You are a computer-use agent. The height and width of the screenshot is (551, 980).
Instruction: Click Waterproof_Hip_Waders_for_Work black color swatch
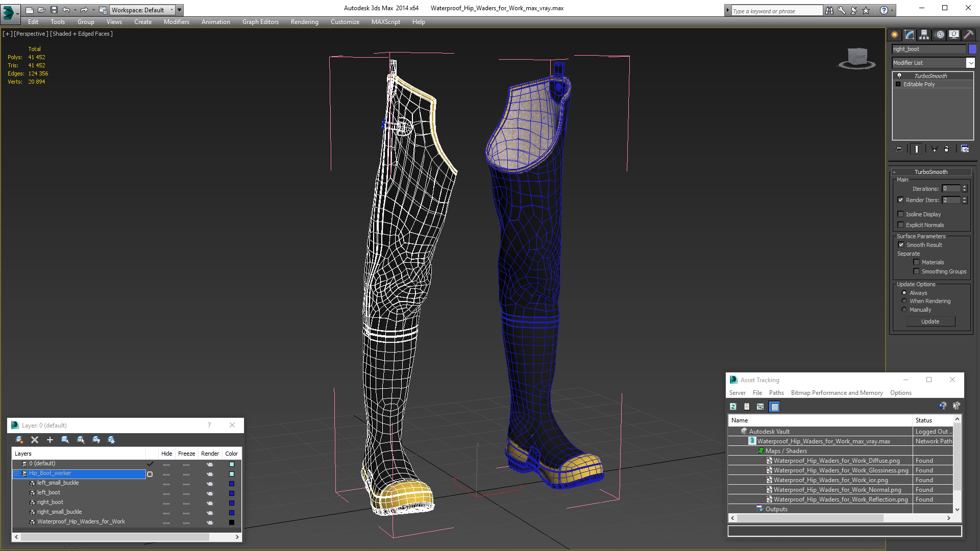232,522
